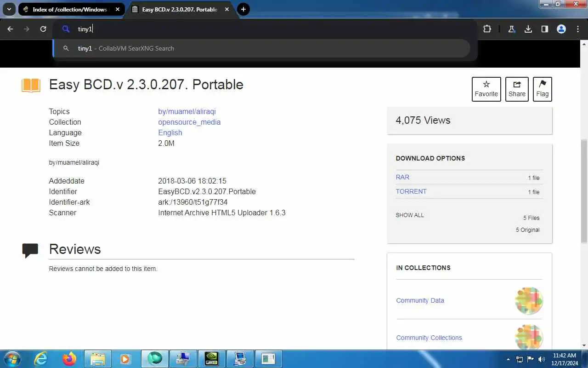This screenshot has width=588, height=368.
Task: Open the Chrome three-dot menu
Action: (578, 29)
